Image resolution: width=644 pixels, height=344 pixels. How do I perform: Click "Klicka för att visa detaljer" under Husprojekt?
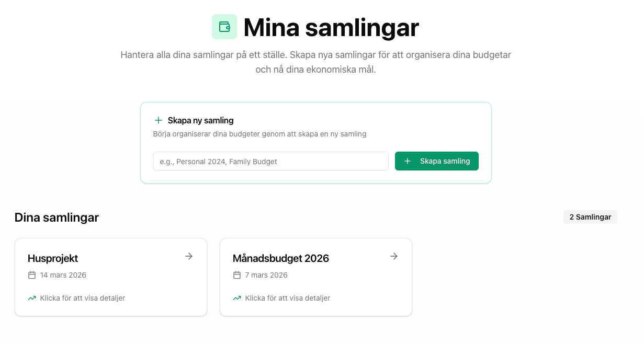click(82, 298)
